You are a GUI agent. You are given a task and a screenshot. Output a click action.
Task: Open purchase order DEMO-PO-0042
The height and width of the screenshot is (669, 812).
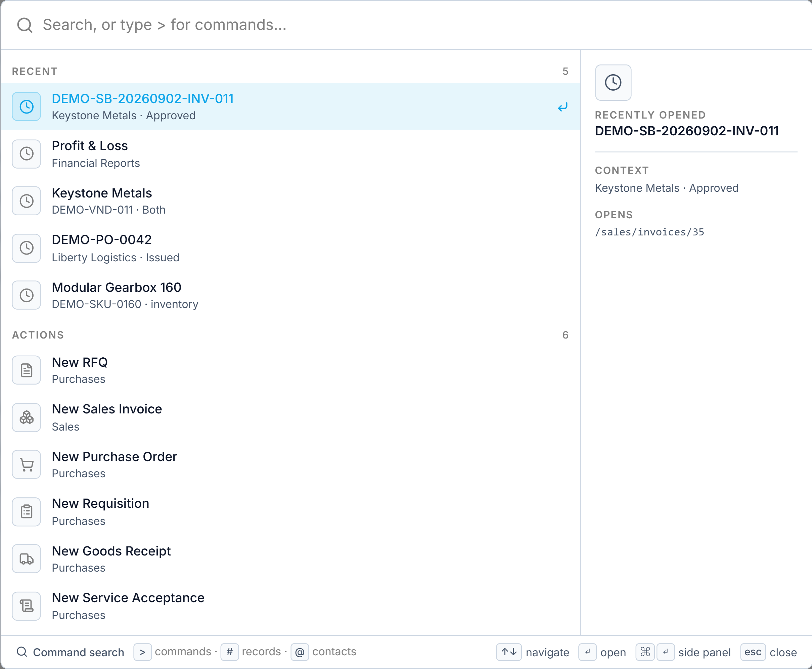290,248
